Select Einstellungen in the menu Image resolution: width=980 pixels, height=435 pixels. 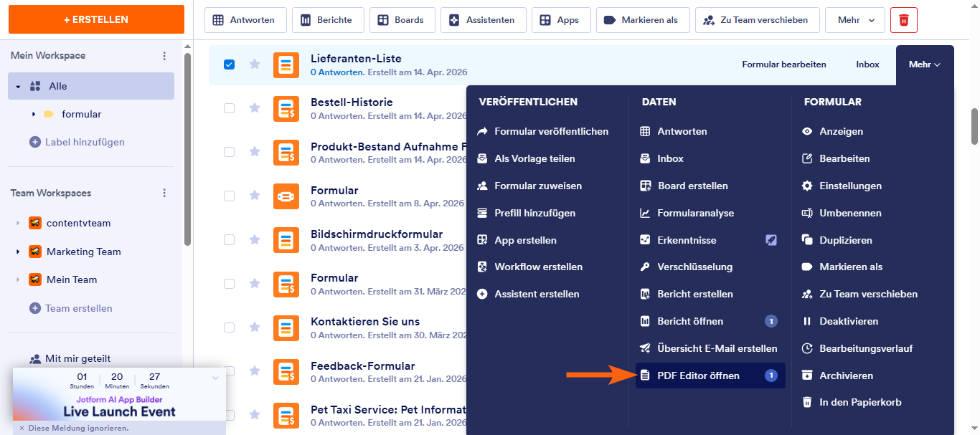tap(842, 186)
